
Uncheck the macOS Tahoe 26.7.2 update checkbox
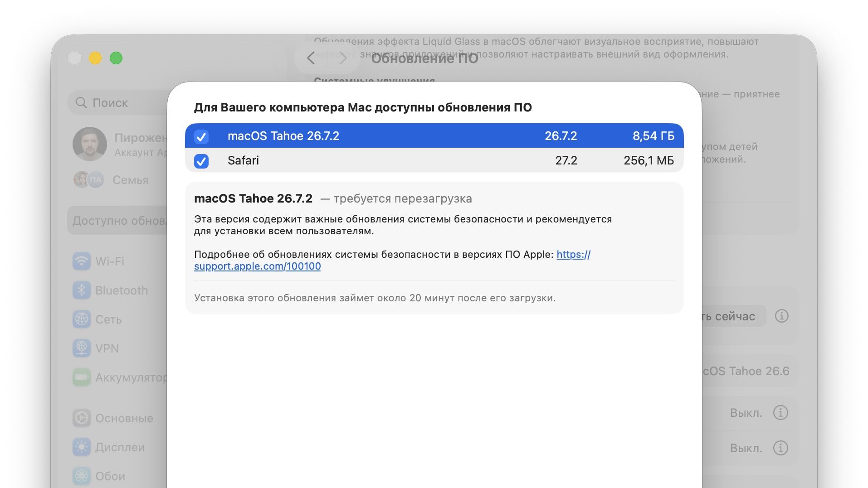tap(201, 136)
